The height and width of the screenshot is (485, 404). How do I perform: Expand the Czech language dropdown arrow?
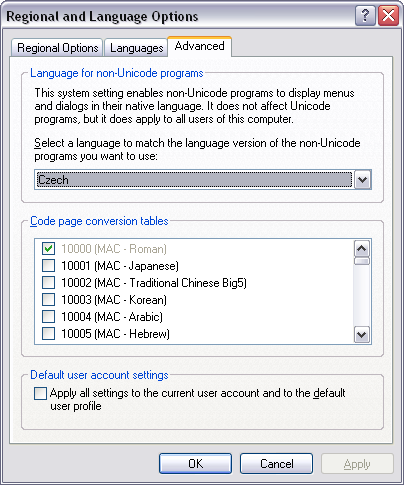pyautogui.click(x=362, y=180)
